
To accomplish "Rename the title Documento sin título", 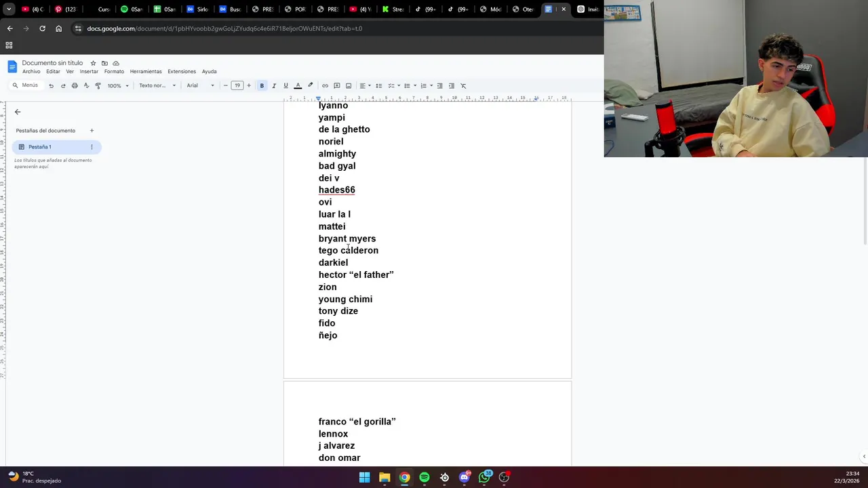I will tap(52, 63).
